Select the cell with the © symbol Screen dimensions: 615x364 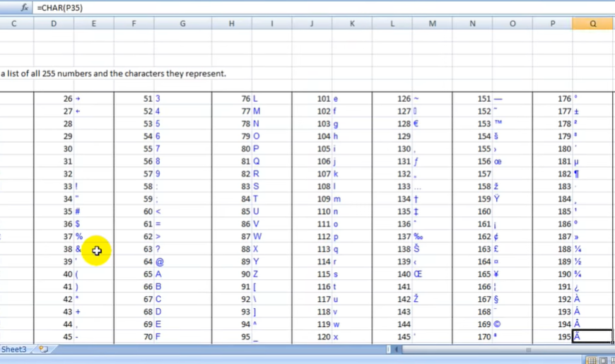[x=512, y=324]
